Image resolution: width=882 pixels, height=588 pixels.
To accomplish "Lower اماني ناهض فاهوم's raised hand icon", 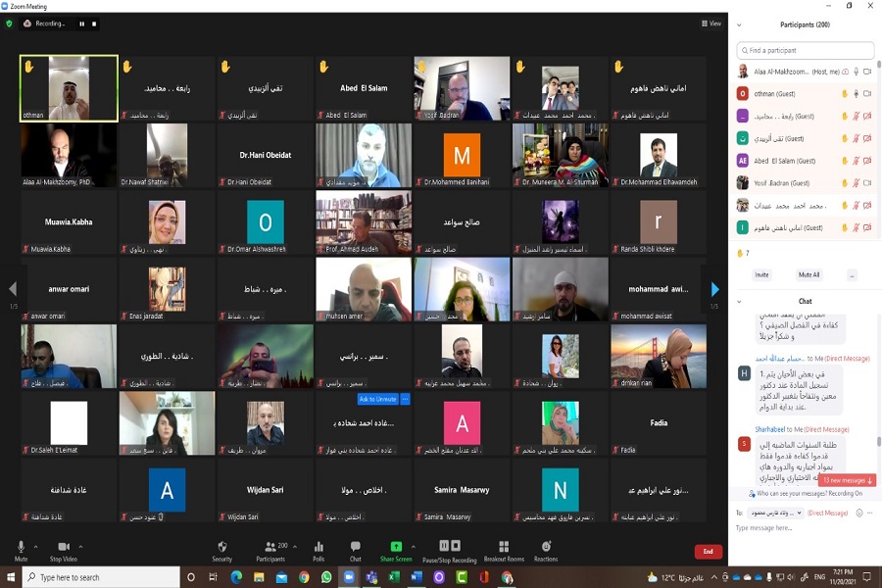I will tap(845, 227).
